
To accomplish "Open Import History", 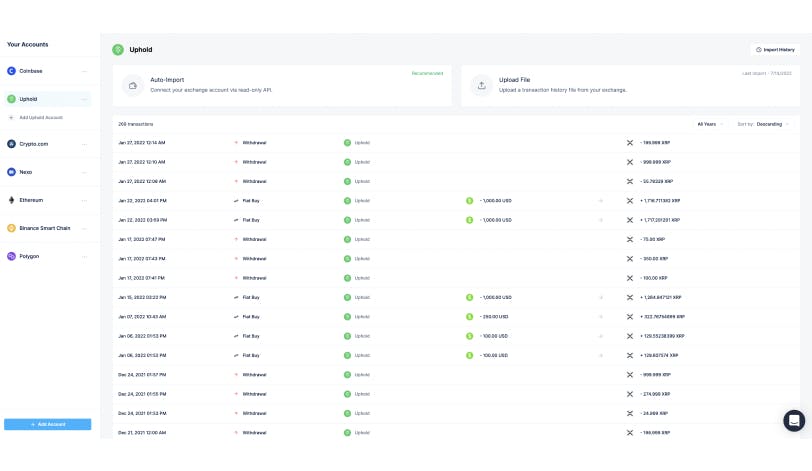I will [775, 50].
